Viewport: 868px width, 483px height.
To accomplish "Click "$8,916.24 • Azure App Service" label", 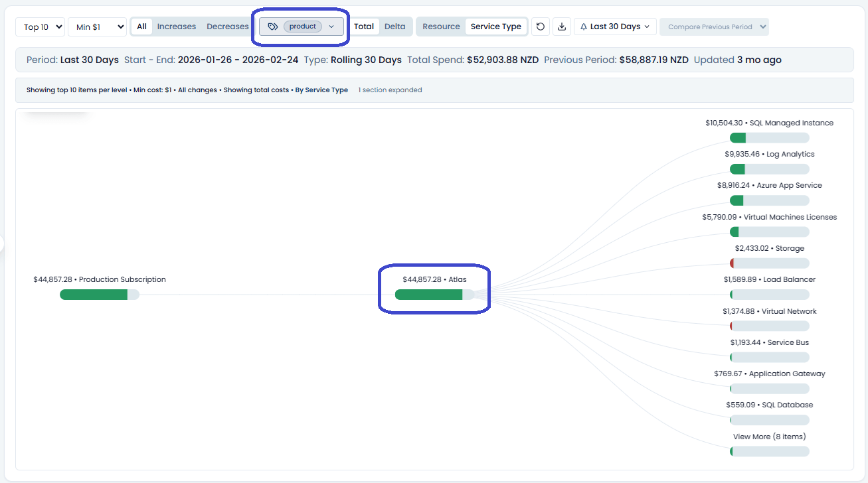I will point(770,185).
